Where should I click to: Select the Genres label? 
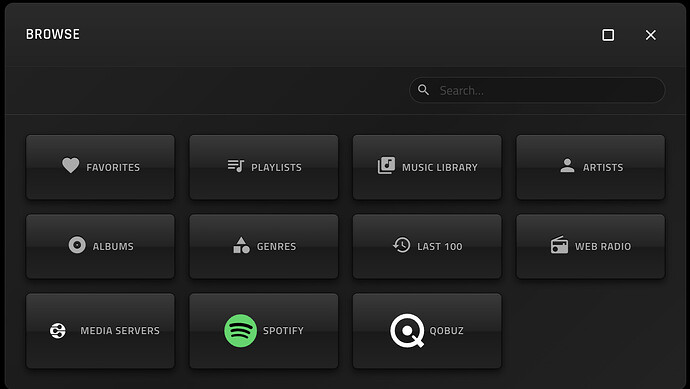(276, 246)
